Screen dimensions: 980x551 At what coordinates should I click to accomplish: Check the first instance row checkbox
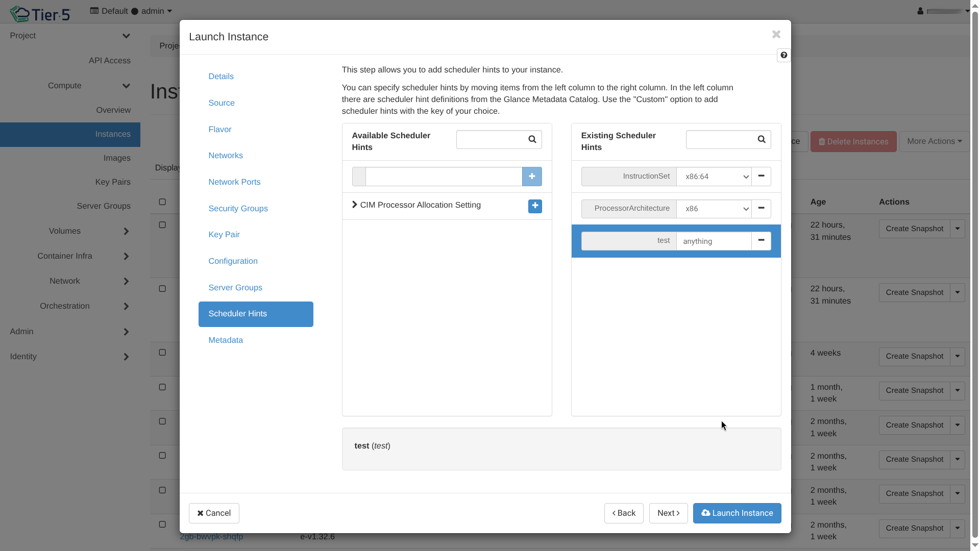click(162, 225)
